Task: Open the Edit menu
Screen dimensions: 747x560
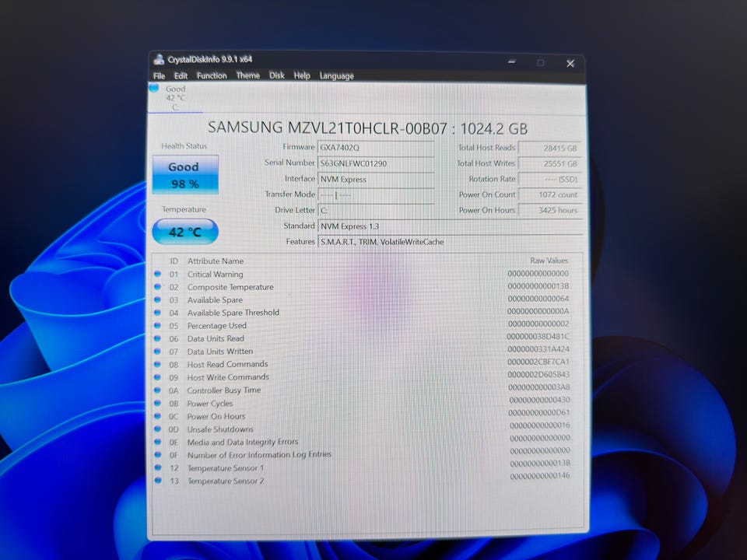Action: pos(181,75)
